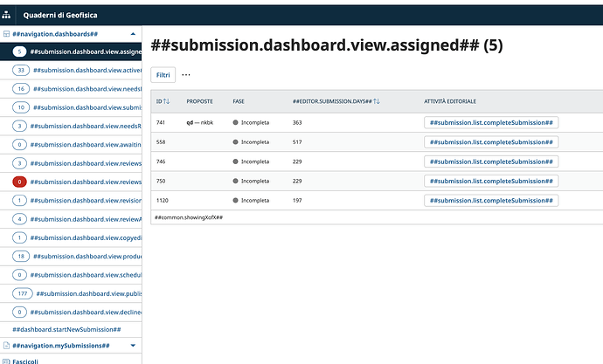
Task: Click the days value 197
Action: coord(297,201)
